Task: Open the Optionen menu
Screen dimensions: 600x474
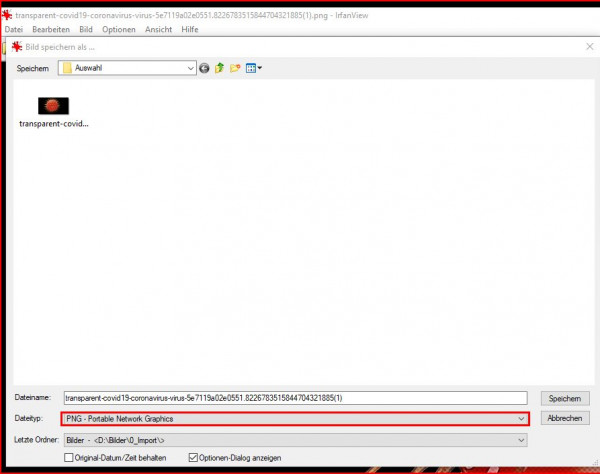Action: 119,29
